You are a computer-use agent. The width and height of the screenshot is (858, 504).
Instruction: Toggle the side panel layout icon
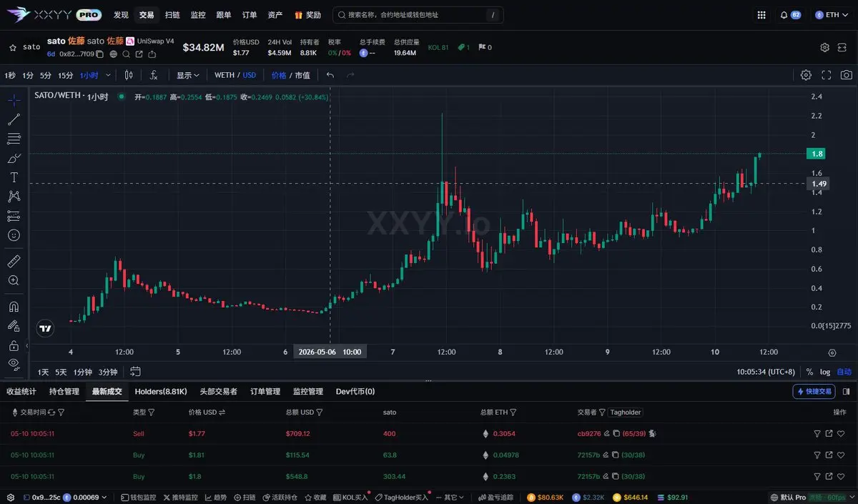click(x=847, y=391)
